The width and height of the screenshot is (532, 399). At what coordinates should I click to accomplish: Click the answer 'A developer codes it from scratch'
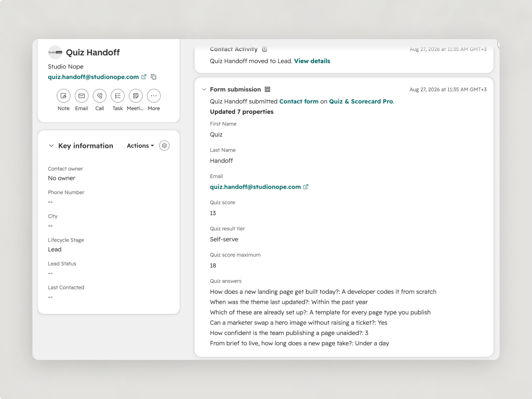coord(389,292)
